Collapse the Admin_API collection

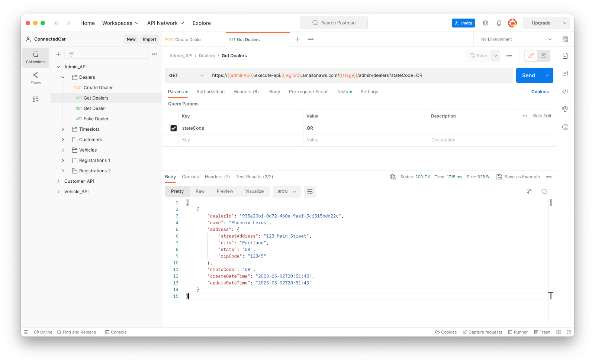(58, 67)
